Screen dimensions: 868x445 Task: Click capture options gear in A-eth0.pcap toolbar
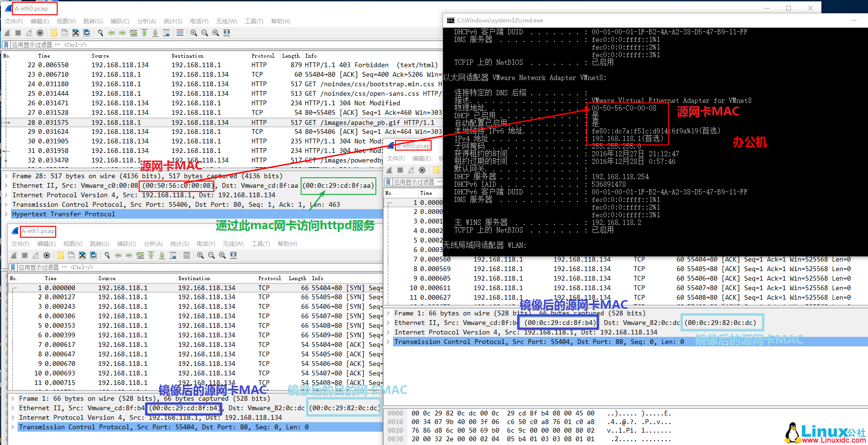(40, 33)
